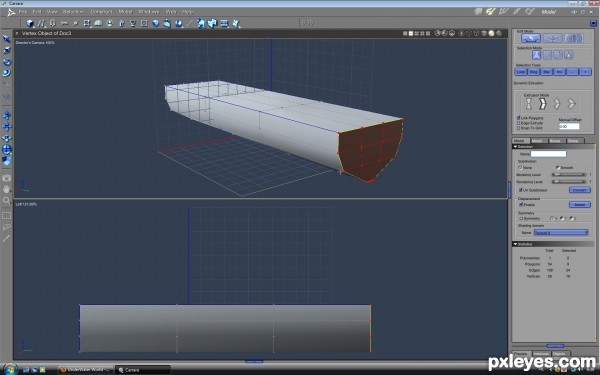Choose the first Edit Mode button
Screen dimensions: 600x375
point(531,38)
